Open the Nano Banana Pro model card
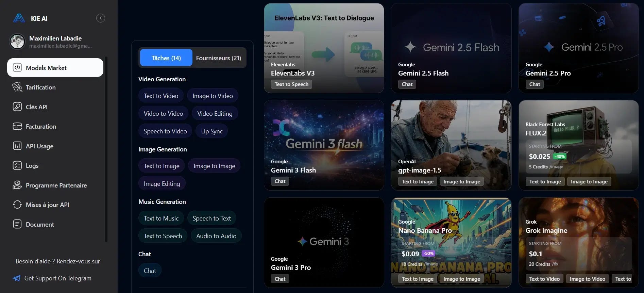The height and width of the screenshot is (293, 644). coord(451,243)
